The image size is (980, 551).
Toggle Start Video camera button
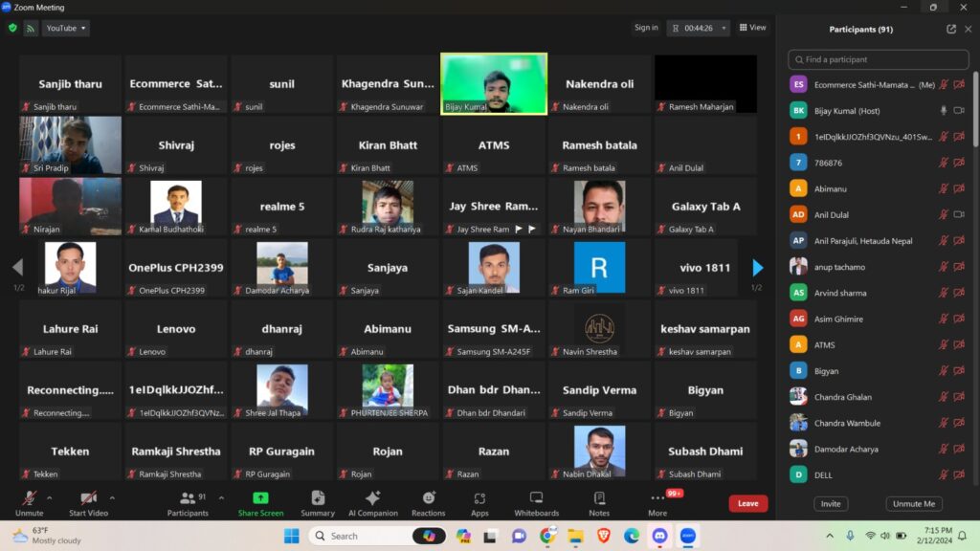click(88, 502)
